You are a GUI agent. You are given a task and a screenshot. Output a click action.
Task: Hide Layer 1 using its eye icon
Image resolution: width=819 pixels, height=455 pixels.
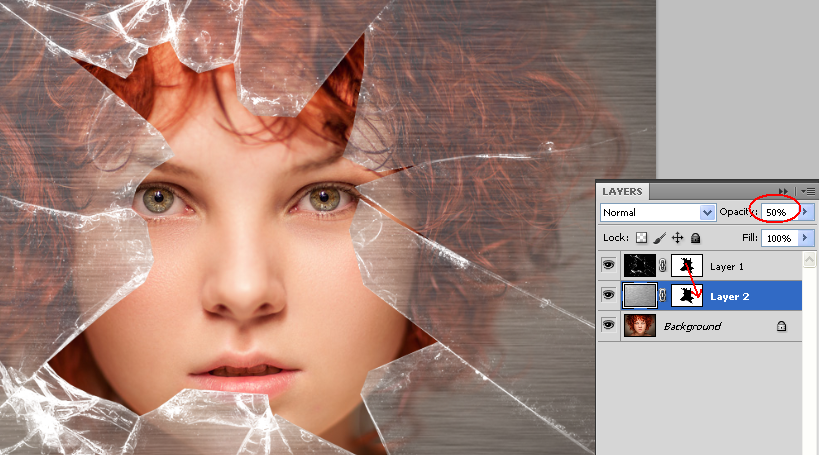point(609,265)
